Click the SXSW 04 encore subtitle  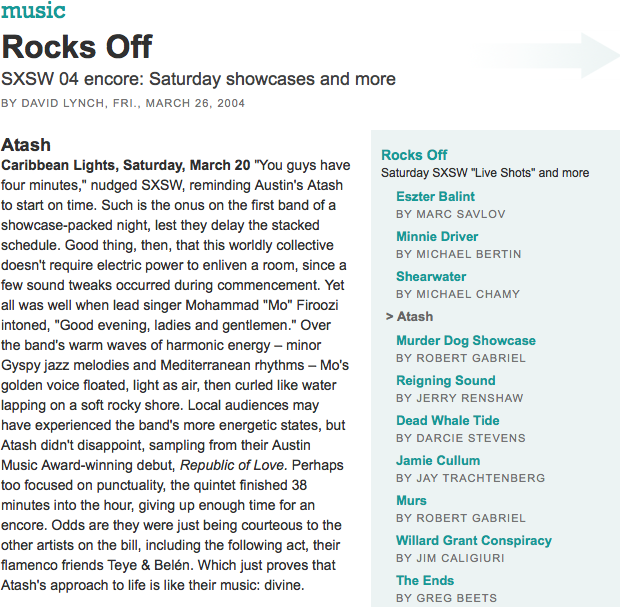(x=198, y=79)
